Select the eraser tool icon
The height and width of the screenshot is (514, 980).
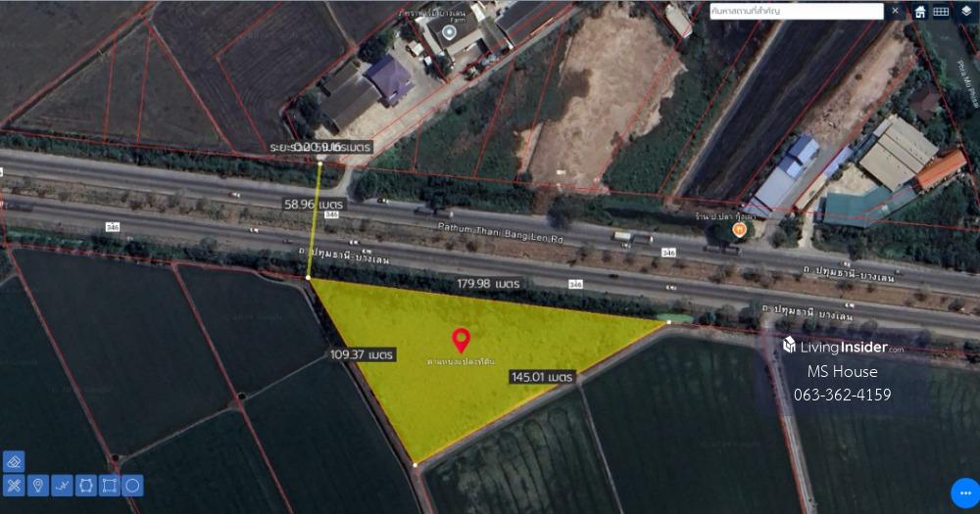[x=14, y=462]
